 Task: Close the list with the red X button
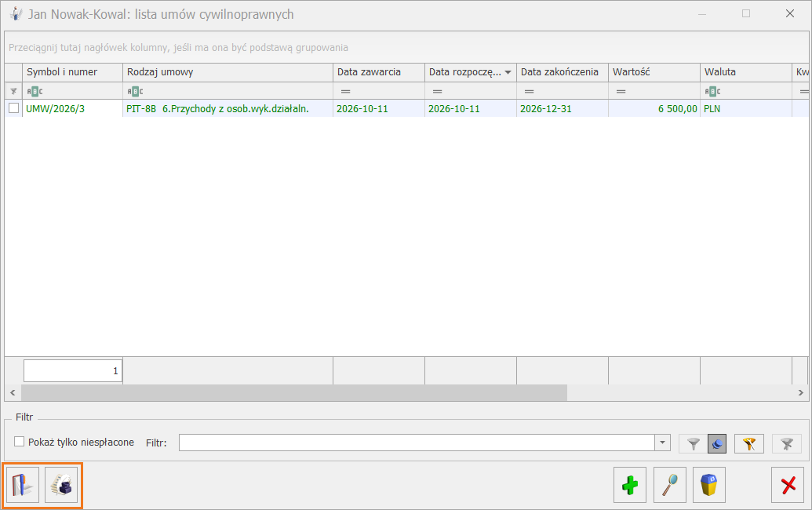(x=788, y=485)
